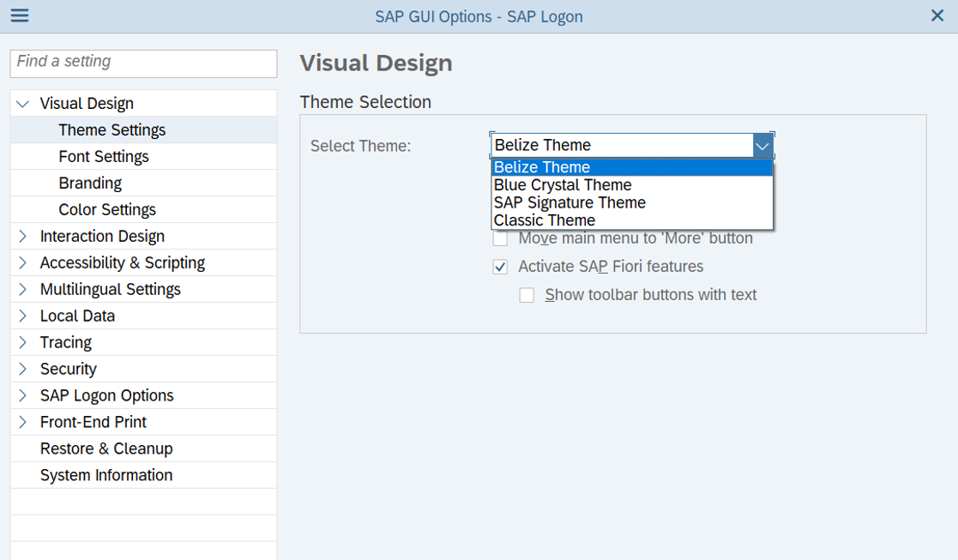This screenshot has width=958, height=560.
Task: Expand the Local Data node
Action: tap(22, 316)
